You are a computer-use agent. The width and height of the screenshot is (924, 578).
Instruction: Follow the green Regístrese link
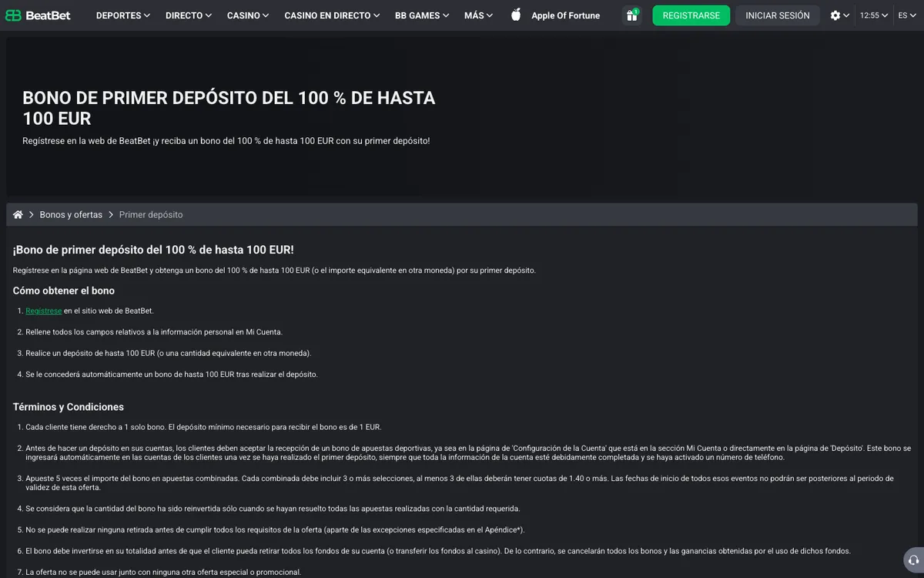[x=43, y=311]
